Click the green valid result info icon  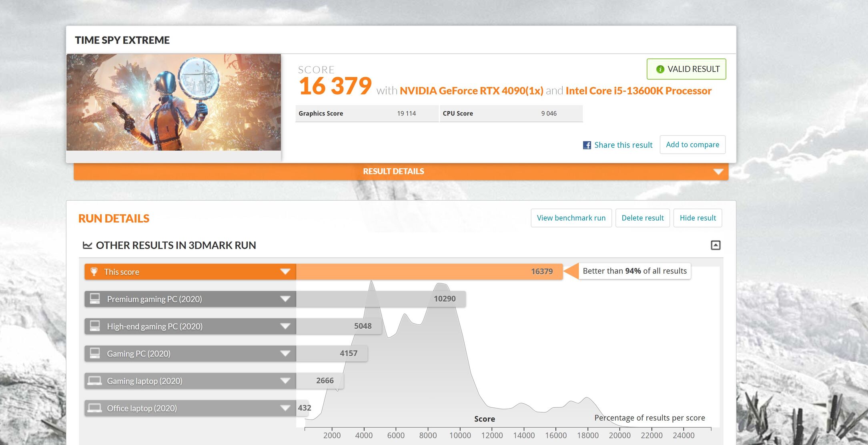(660, 69)
